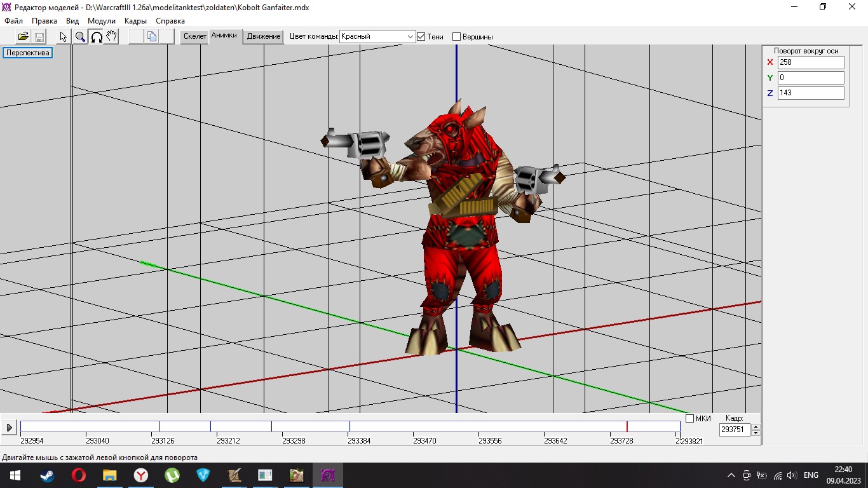Activate the magnifier zoom tool
868x488 pixels.
pos(80,37)
